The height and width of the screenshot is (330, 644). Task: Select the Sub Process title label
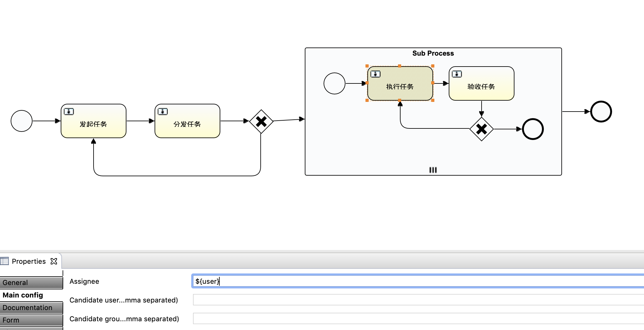pos(433,53)
